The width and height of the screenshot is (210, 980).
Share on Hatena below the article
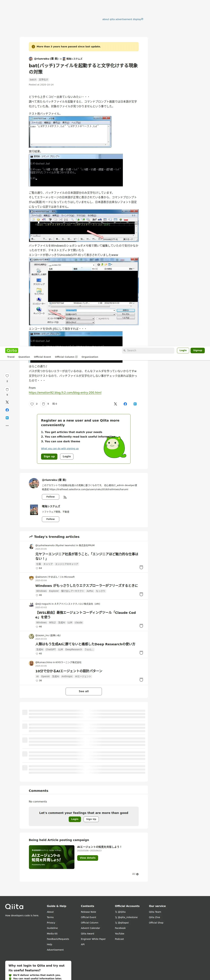click(135, 404)
